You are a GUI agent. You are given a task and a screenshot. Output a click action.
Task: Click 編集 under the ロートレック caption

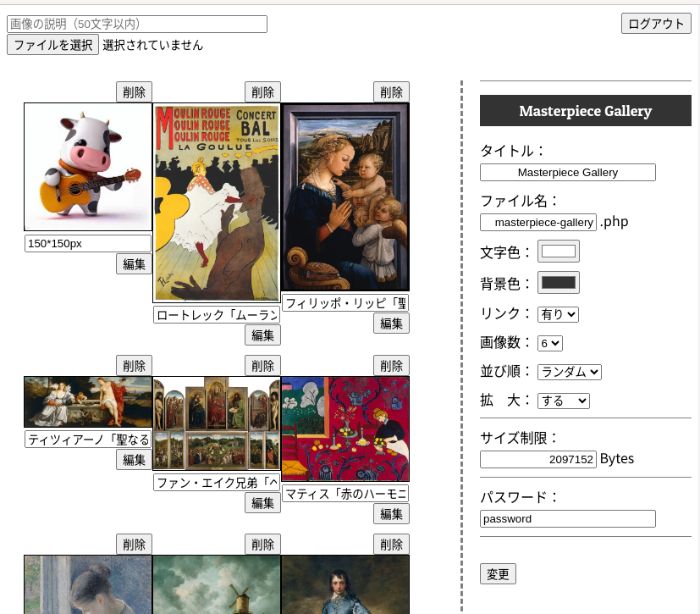pos(262,335)
